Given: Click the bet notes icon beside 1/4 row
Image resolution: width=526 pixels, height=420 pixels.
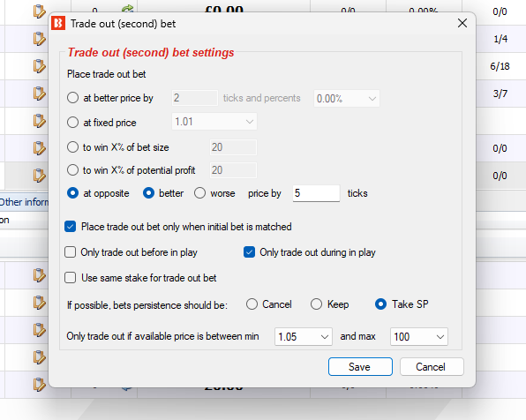Looking at the screenshot, I should (39, 39).
